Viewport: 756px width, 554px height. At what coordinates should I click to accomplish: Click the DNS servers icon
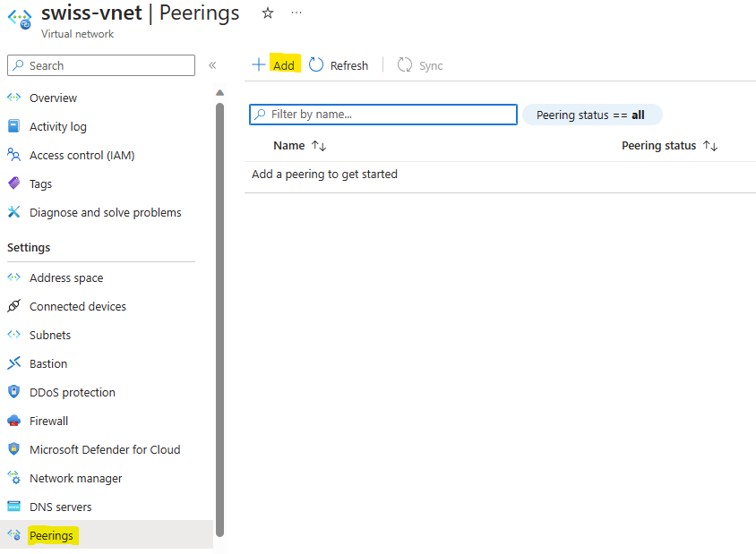[x=14, y=507]
